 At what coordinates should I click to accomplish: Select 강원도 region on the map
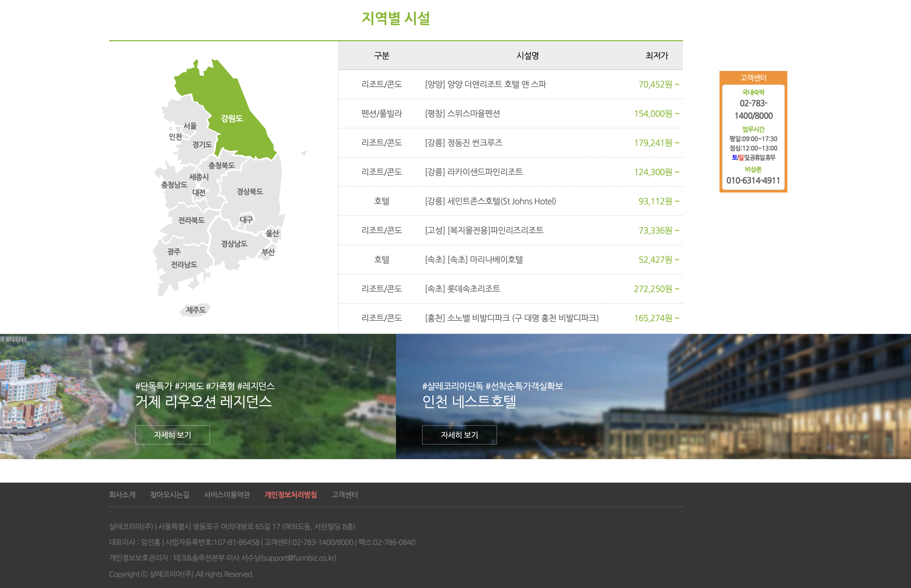[x=231, y=118]
